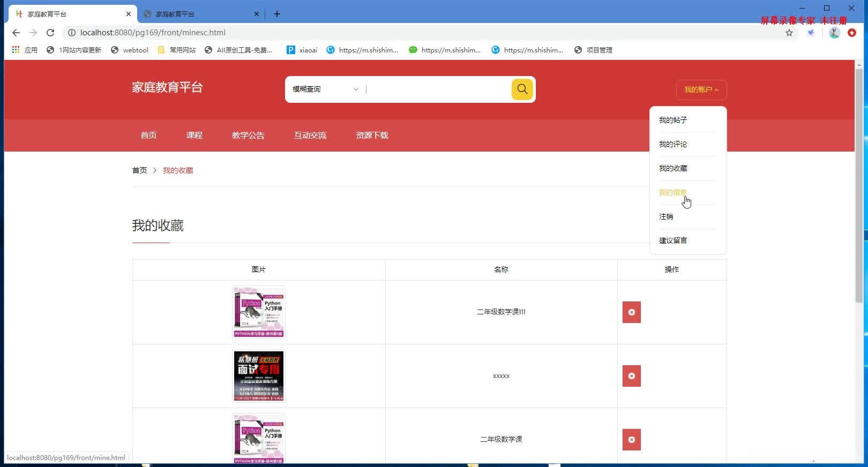Open the 互动交流 navigation item

310,135
